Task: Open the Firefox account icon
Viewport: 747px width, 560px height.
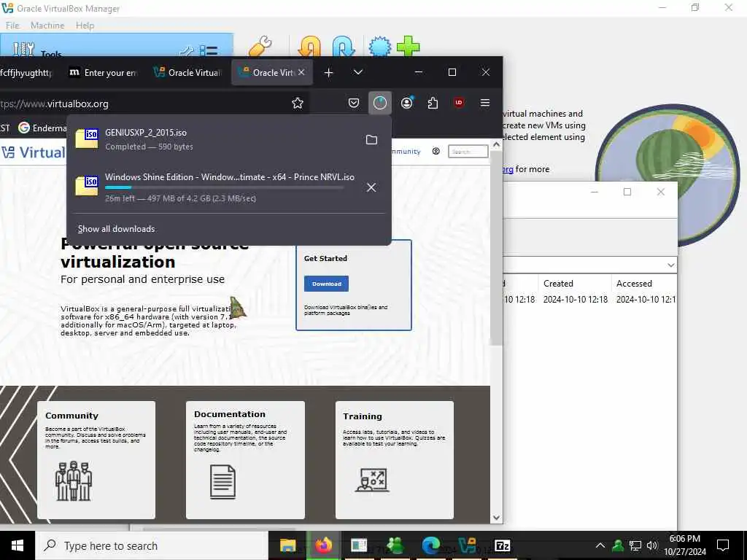Action: click(407, 103)
